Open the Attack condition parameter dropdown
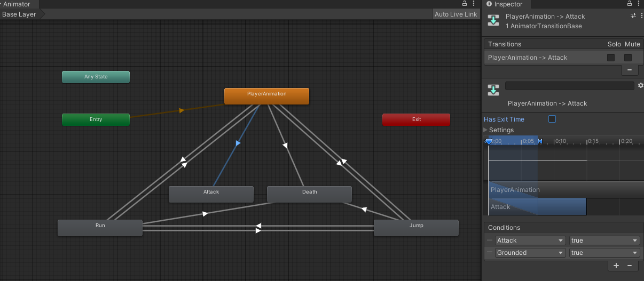 (x=530, y=240)
